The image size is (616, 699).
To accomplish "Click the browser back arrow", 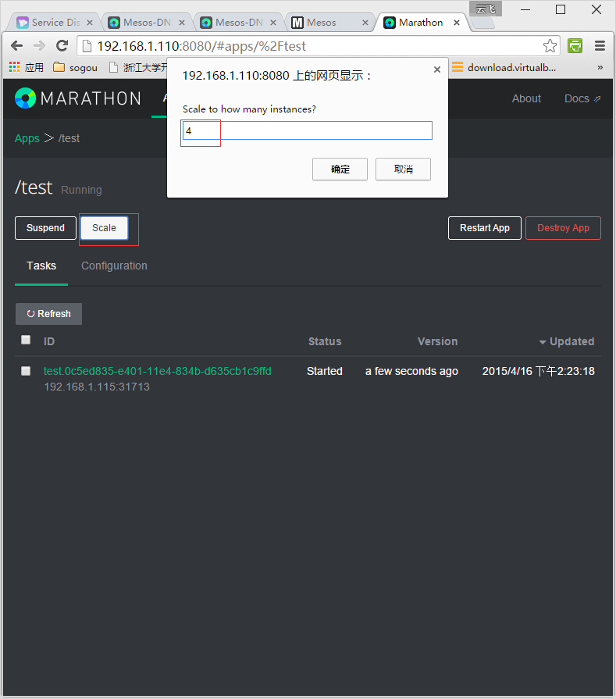I will click(17, 45).
